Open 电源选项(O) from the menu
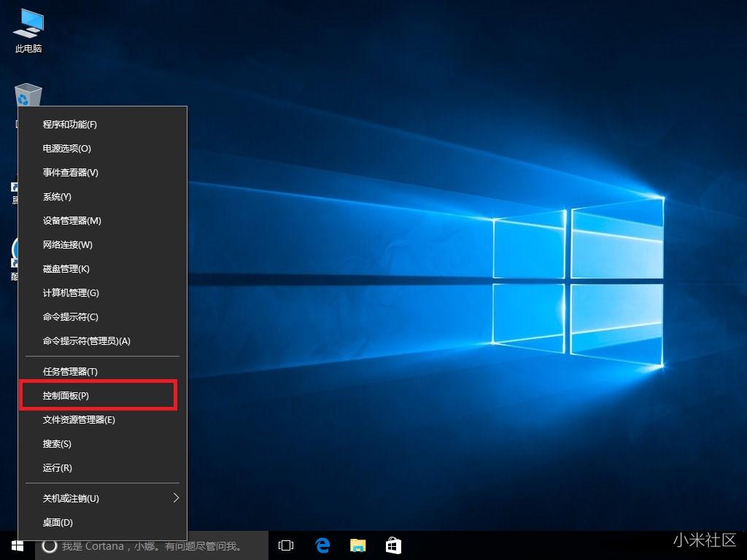The image size is (747, 560). [x=67, y=149]
